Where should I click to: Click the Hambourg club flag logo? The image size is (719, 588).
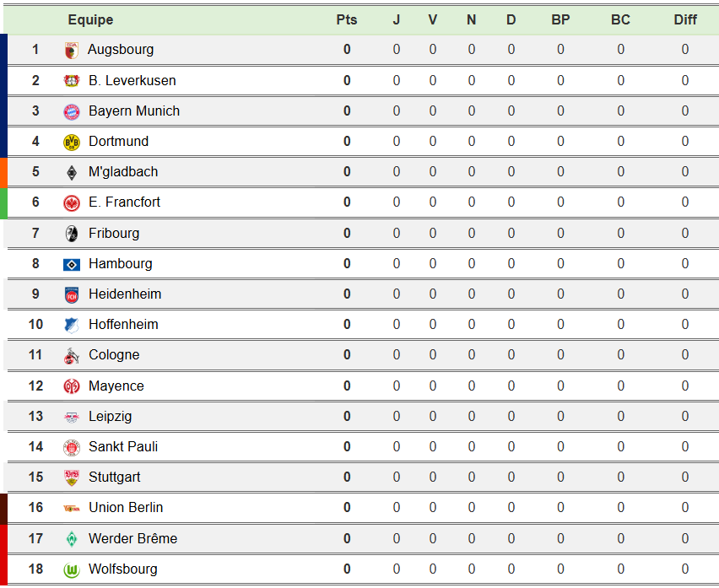tap(72, 264)
